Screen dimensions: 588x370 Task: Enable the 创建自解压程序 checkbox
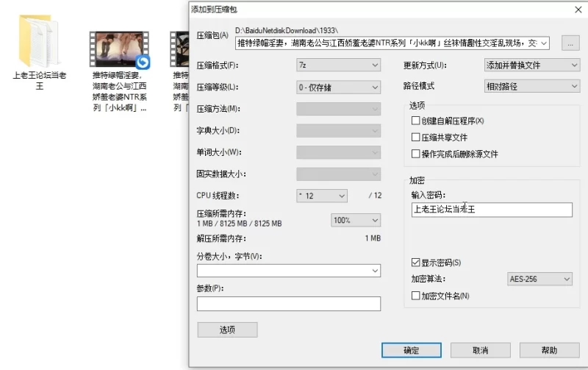(x=415, y=121)
